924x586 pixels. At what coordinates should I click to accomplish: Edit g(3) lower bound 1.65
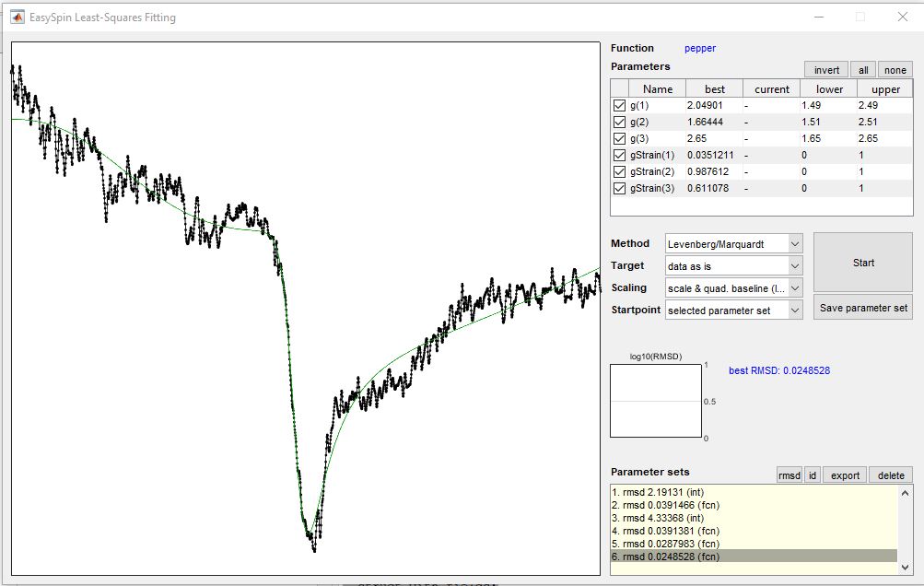(x=829, y=138)
